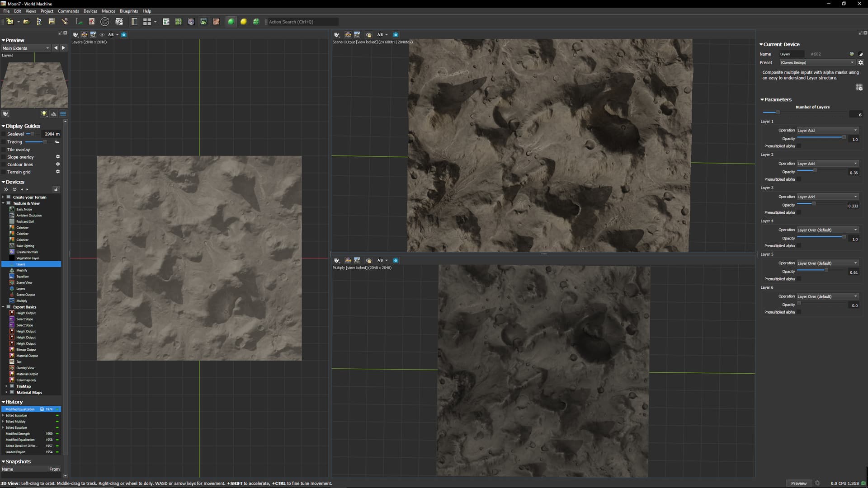Click the globe explorer view icon
Image resolution: width=868 pixels, height=488 pixels.
click(x=191, y=22)
